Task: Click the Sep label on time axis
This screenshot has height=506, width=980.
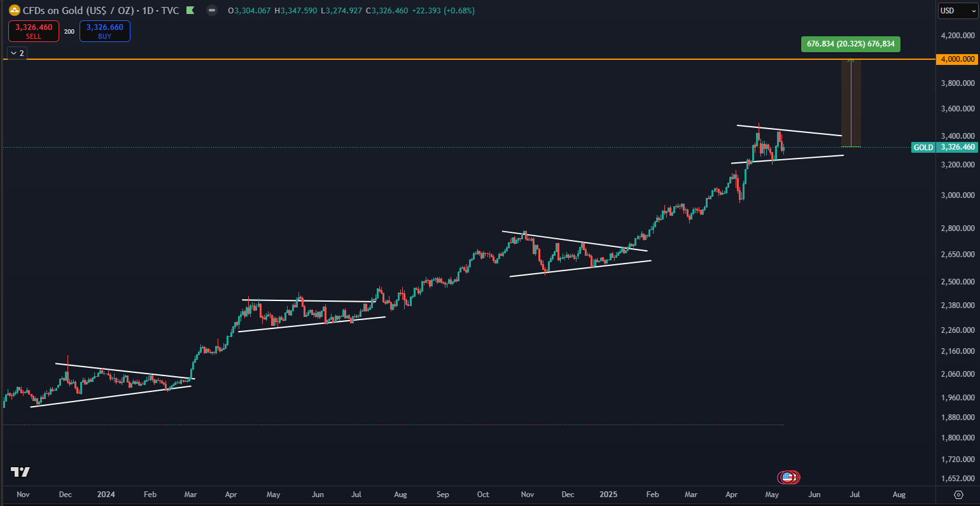Action: click(x=443, y=495)
